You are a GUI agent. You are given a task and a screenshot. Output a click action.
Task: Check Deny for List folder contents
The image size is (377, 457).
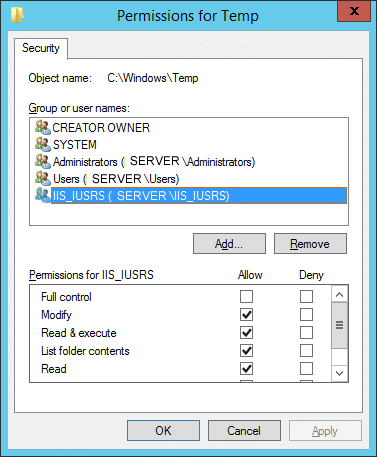click(x=306, y=350)
